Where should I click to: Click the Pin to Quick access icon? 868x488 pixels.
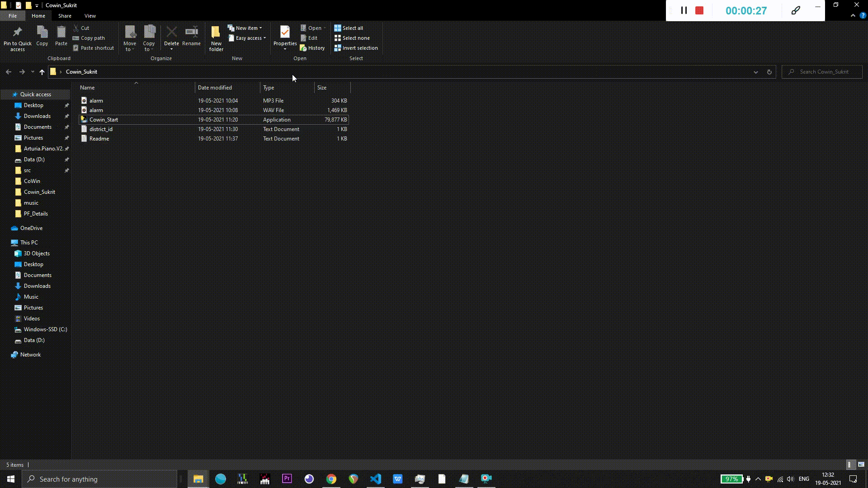point(17,33)
